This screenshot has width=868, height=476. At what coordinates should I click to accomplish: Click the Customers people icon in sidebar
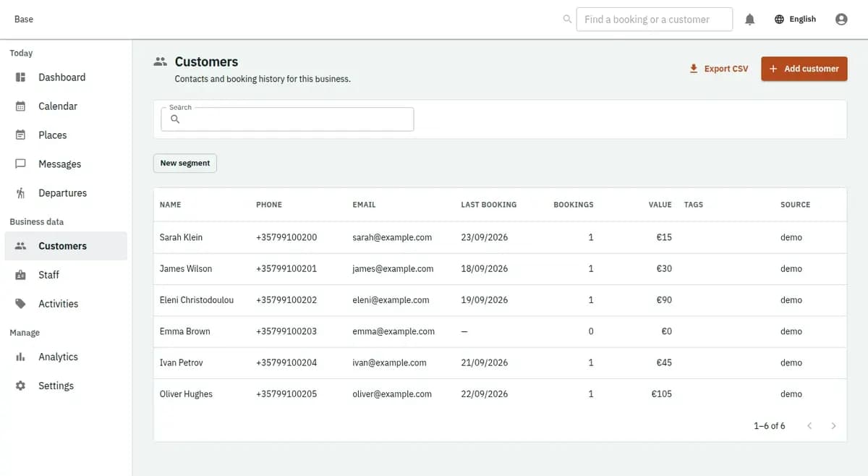tap(21, 246)
